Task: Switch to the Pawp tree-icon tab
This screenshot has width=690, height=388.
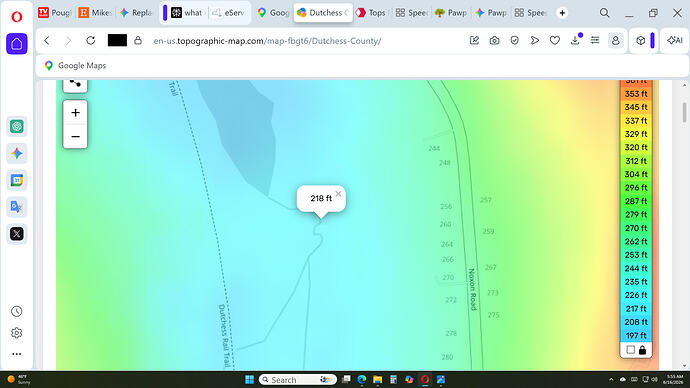Action: [451, 13]
